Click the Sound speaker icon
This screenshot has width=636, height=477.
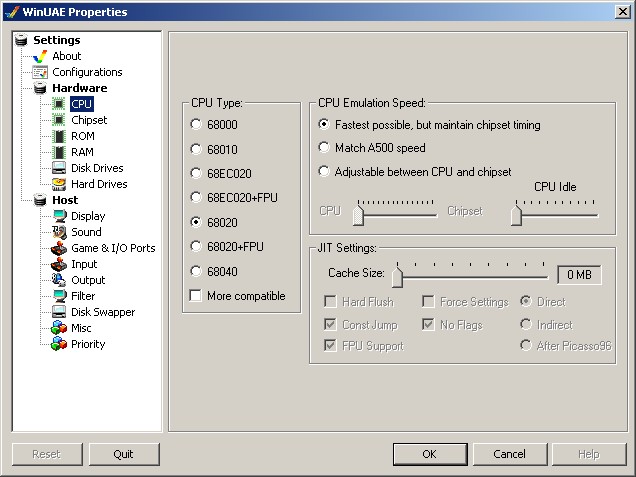tap(59, 232)
